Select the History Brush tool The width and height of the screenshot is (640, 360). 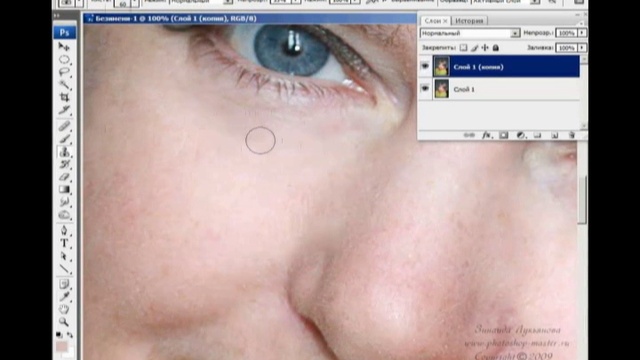(x=64, y=164)
